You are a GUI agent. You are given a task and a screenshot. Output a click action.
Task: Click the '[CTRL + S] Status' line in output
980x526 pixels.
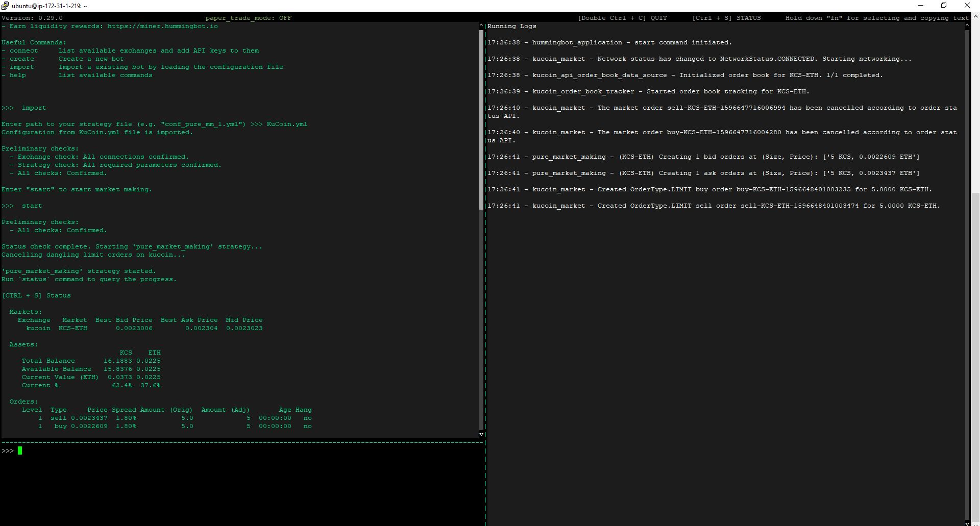(36, 295)
